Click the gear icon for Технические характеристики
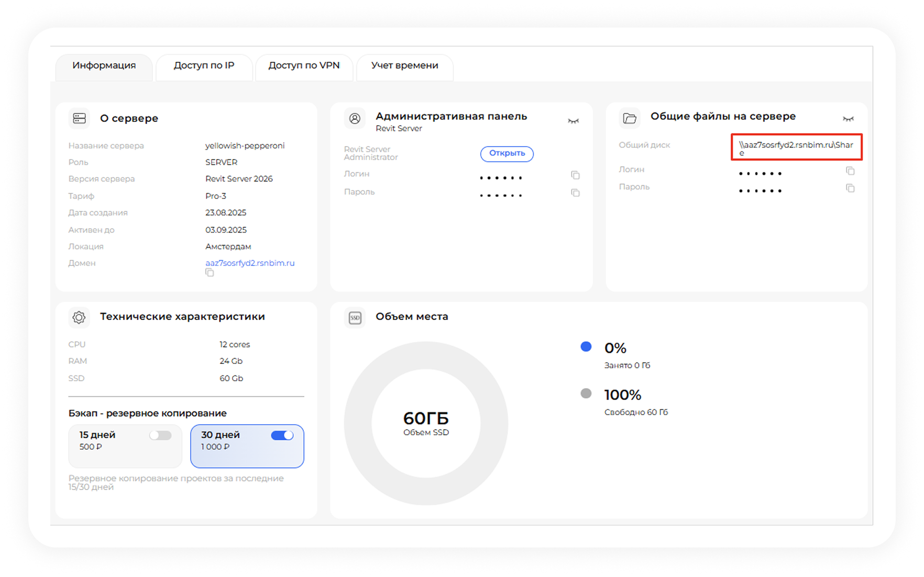The image size is (924, 577). coord(79,317)
